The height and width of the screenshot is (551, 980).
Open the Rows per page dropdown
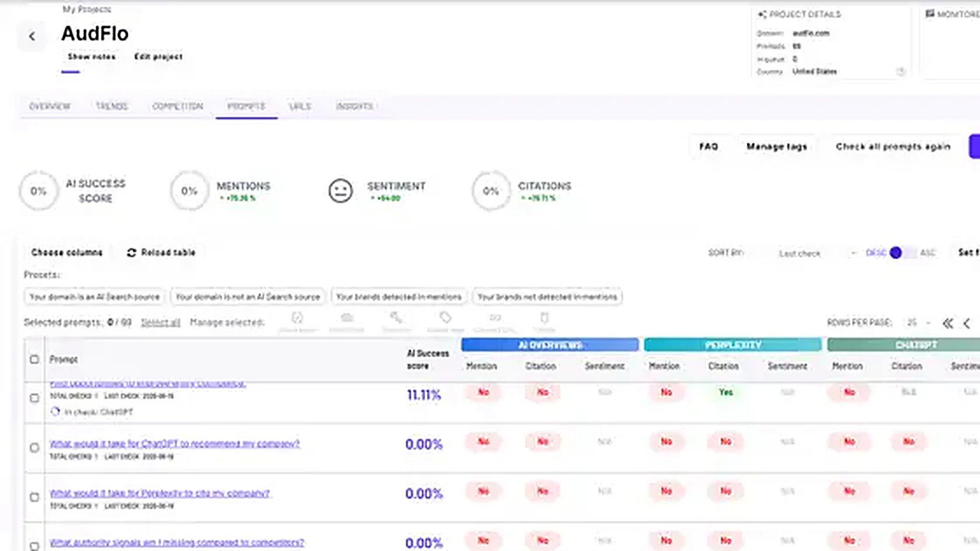click(918, 322)
